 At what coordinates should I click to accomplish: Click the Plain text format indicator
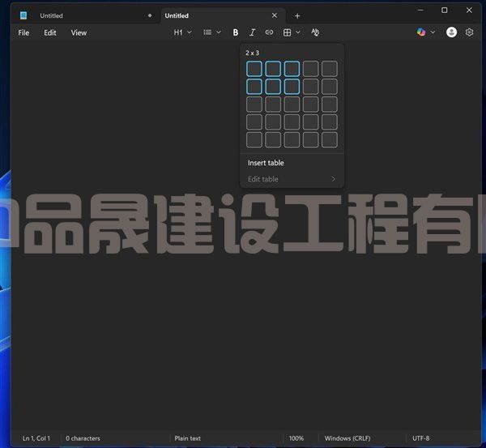(x=188, y=438)
